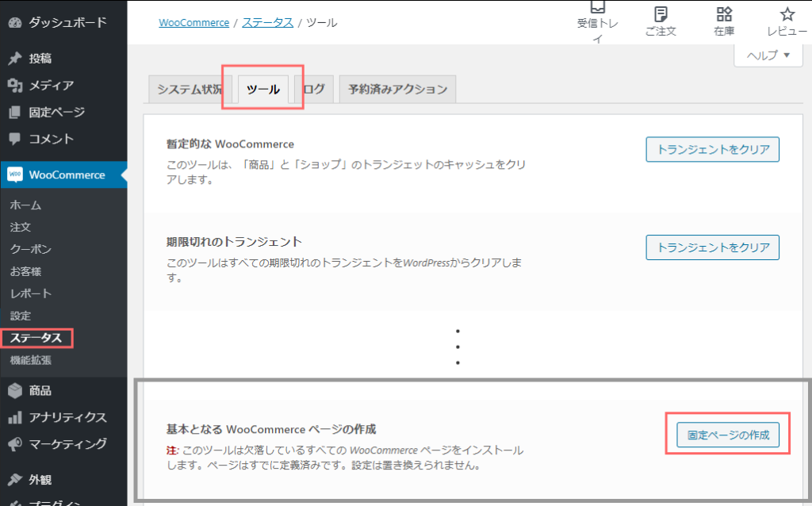
Task: Go to クーポン in the WooCommerce submenu
Action: click(31, 249)
